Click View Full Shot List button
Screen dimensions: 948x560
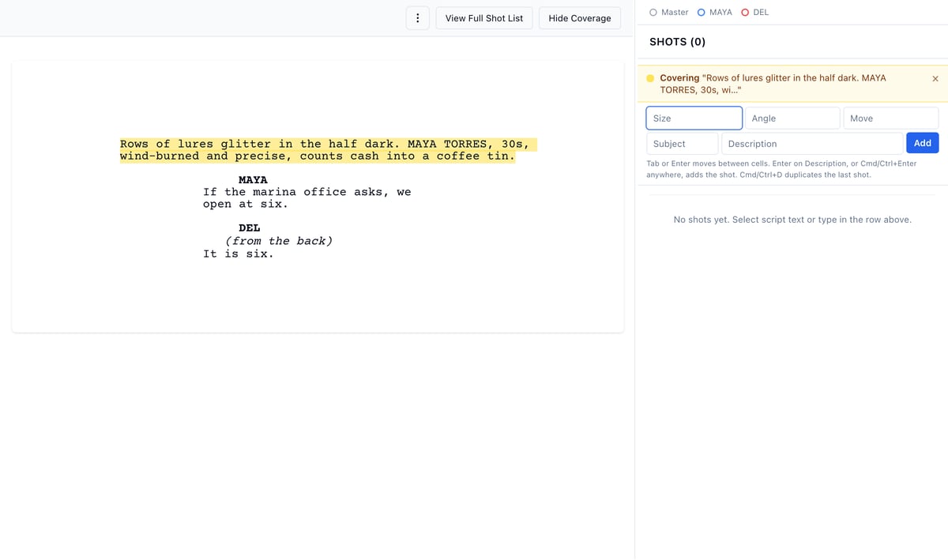tap(484, 18)
